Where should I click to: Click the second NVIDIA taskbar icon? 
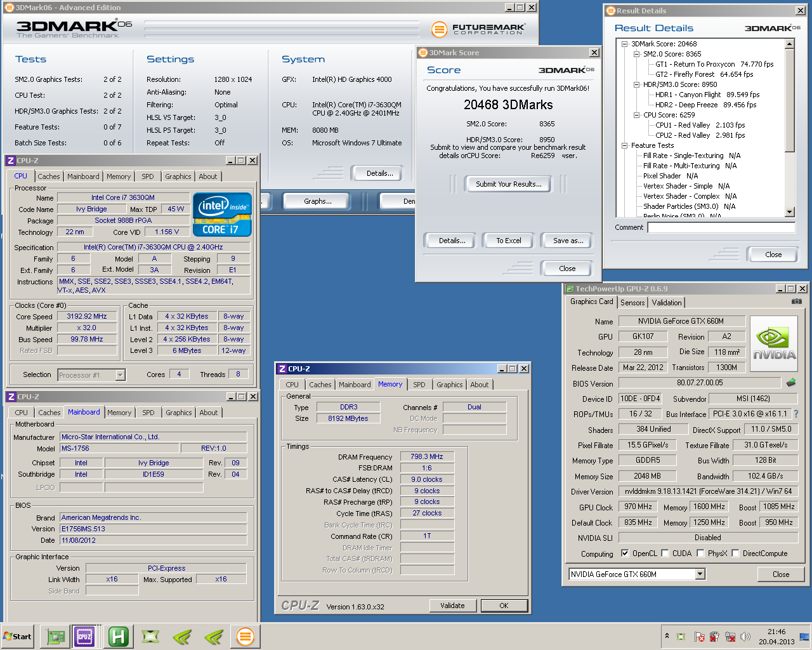[x=214, y=636]
